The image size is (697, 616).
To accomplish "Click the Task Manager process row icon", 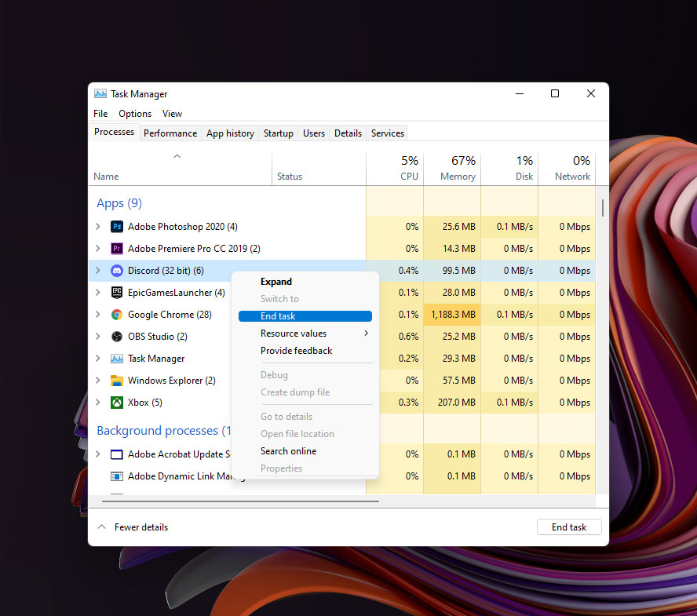I will click(x=116, y=359).
